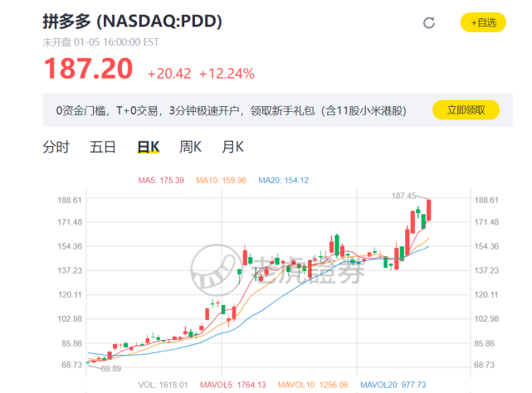Switch to the 分时 intraday chart tab
532x393 pixels.
click(x=56, y=147)
